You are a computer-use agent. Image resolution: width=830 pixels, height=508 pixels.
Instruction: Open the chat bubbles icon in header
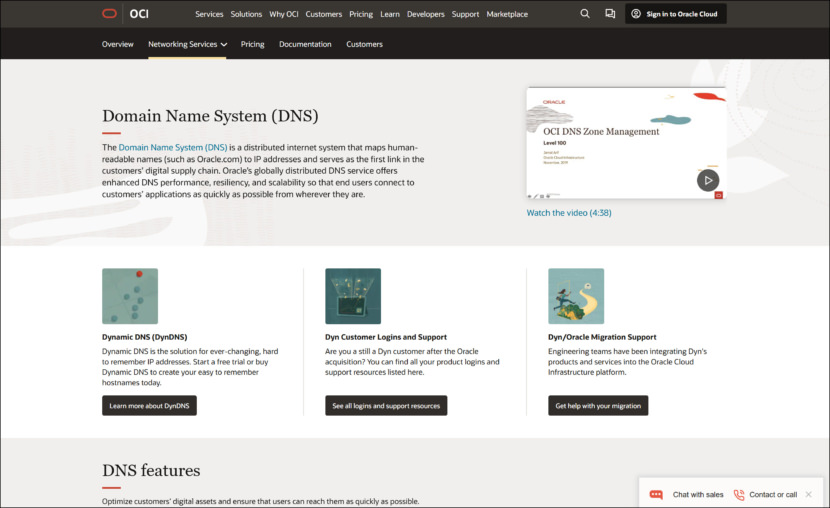610,14
